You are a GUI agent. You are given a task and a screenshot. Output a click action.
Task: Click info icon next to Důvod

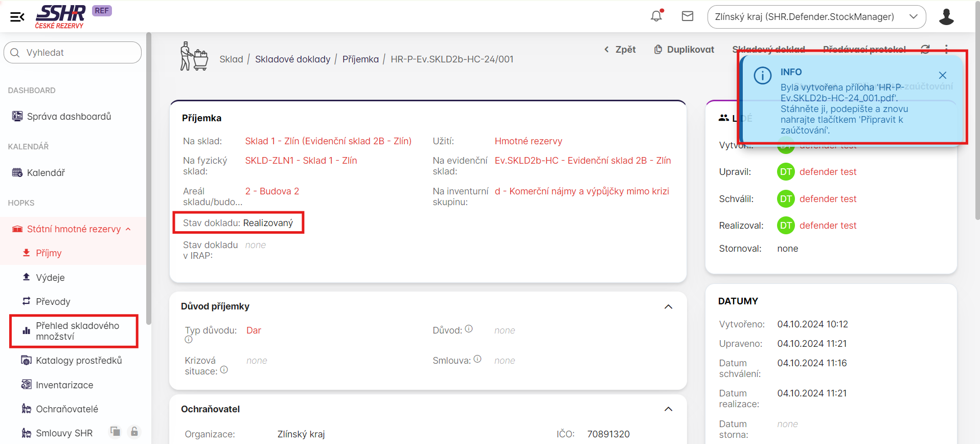[469, 329]
